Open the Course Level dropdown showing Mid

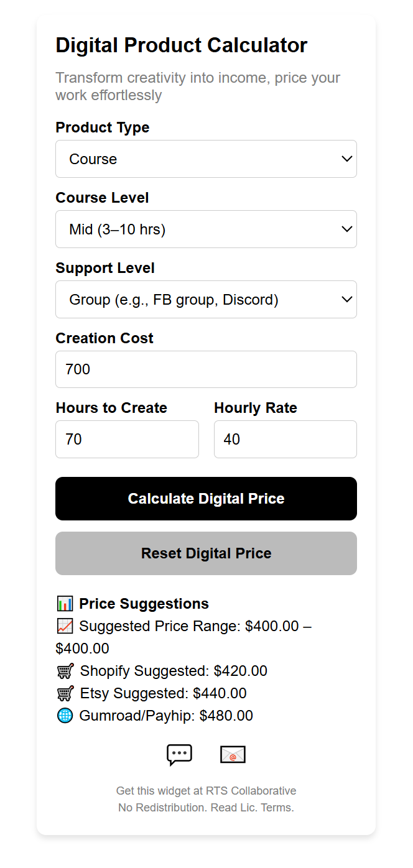[206, 229]
